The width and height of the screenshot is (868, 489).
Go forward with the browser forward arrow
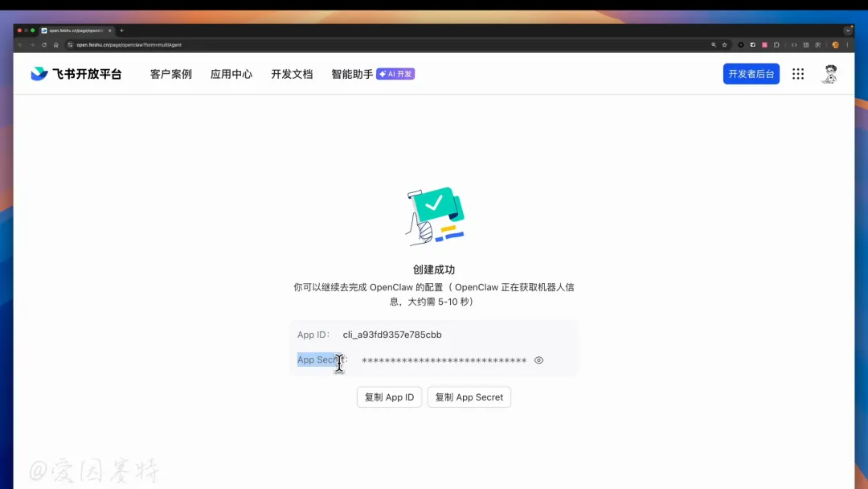(32, 45)
